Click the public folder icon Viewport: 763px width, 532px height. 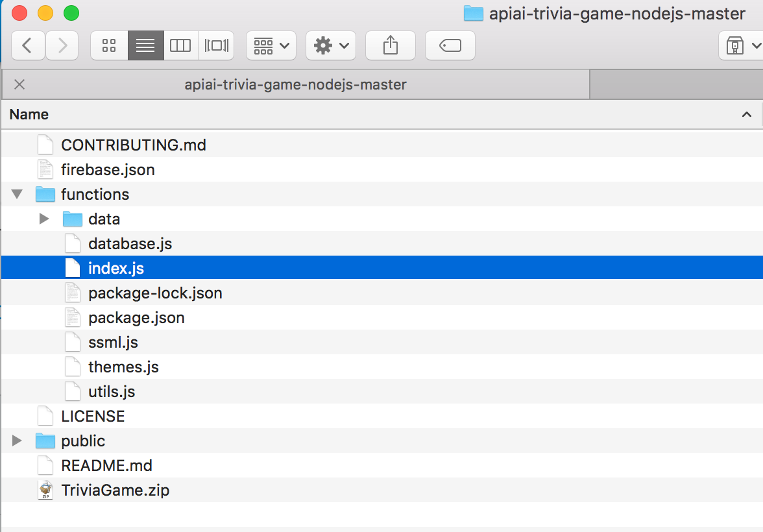[45, 441]
